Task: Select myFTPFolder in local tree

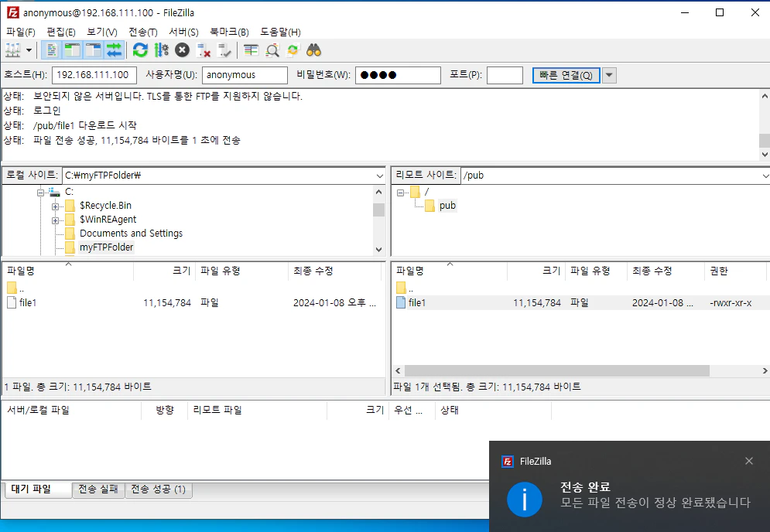Action: point(107,247)
